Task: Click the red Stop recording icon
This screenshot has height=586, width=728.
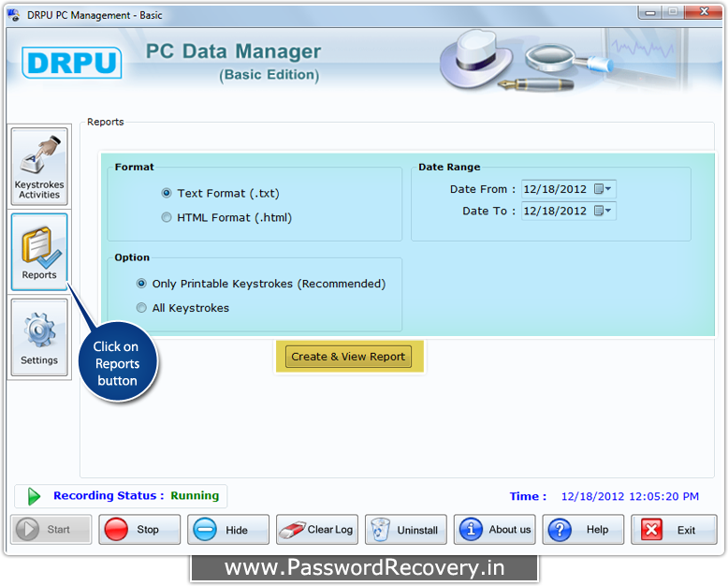Action: tap(117, 530)
